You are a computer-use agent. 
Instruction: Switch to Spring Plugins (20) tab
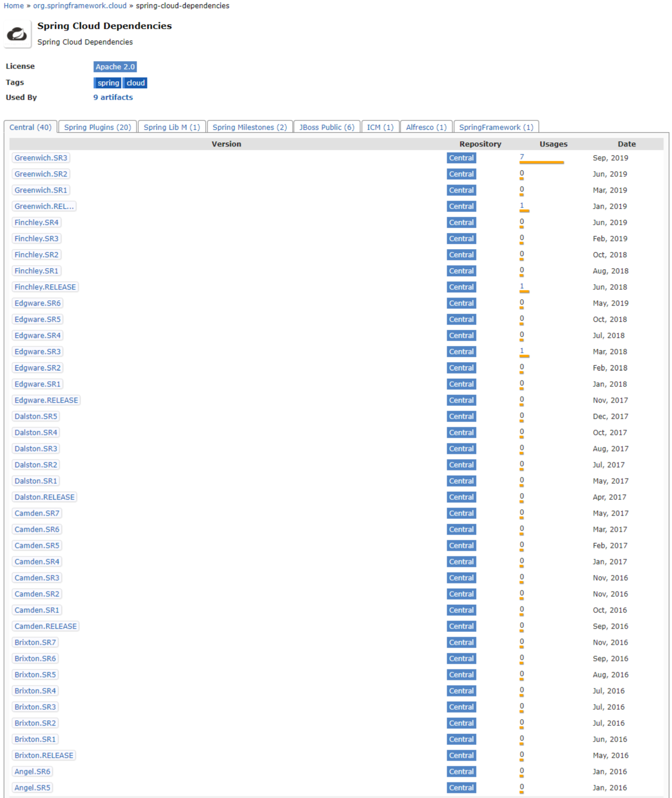[97, 127]
